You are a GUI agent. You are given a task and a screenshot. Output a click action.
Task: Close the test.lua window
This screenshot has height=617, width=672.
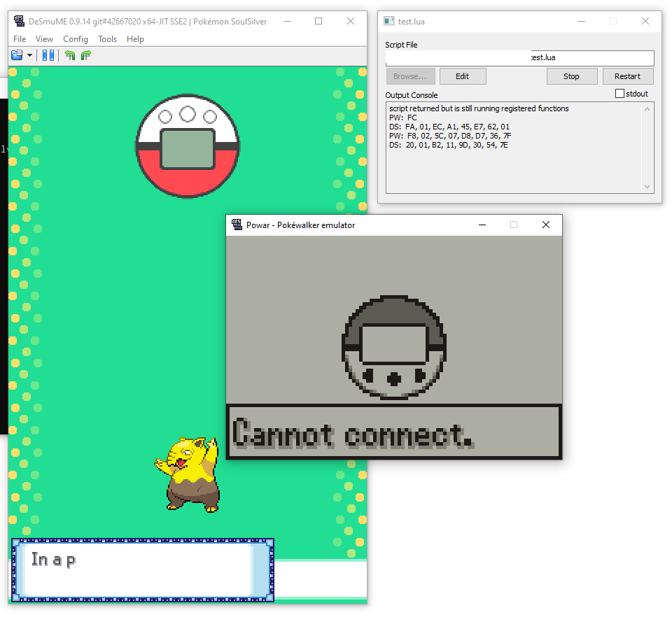(645, 21)
